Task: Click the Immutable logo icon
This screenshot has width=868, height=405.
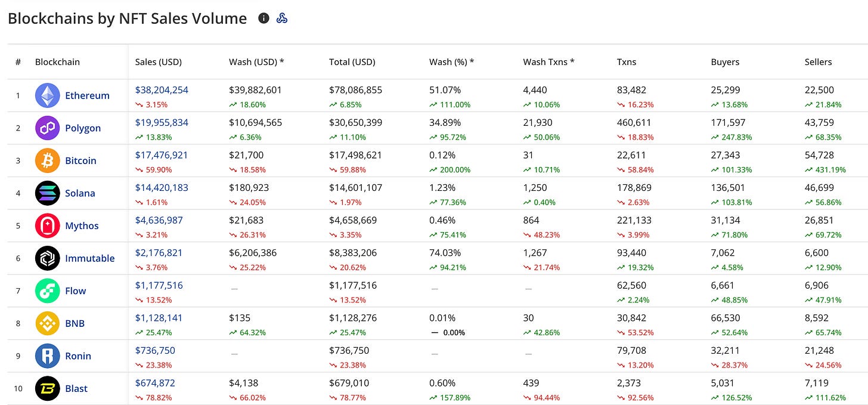Action: coord(48,258)
